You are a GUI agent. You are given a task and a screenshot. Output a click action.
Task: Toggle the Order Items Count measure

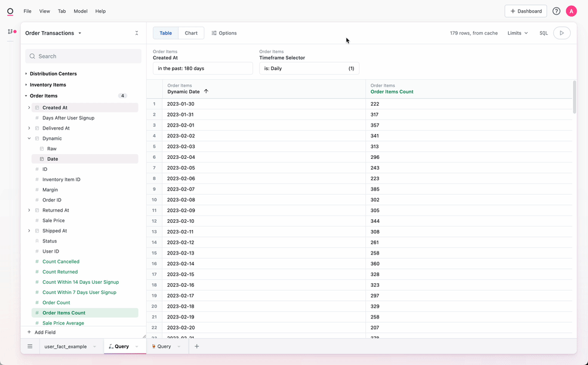64,313
